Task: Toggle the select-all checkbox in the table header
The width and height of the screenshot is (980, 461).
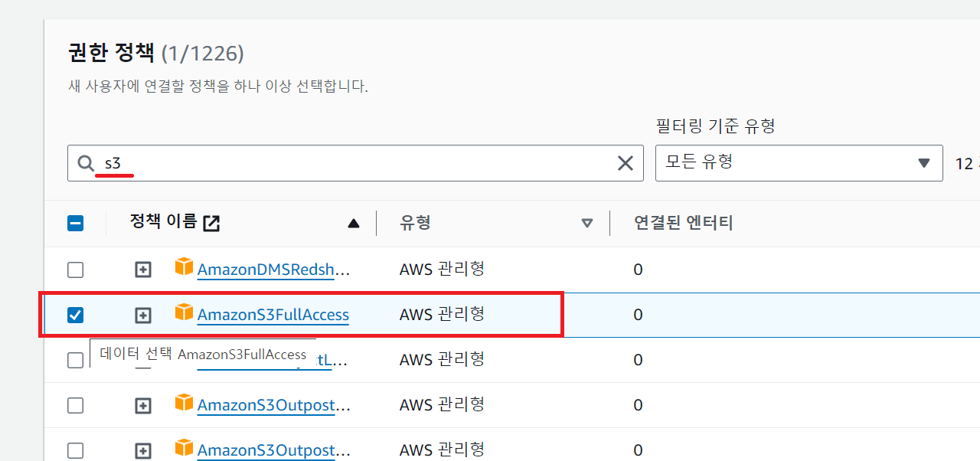Action: (75, 223)
